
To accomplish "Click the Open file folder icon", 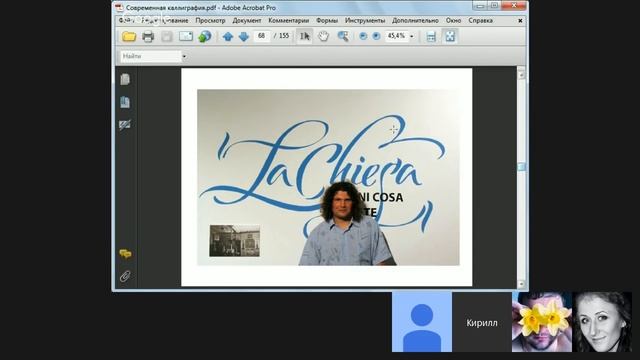I will (x=129, y=36).
